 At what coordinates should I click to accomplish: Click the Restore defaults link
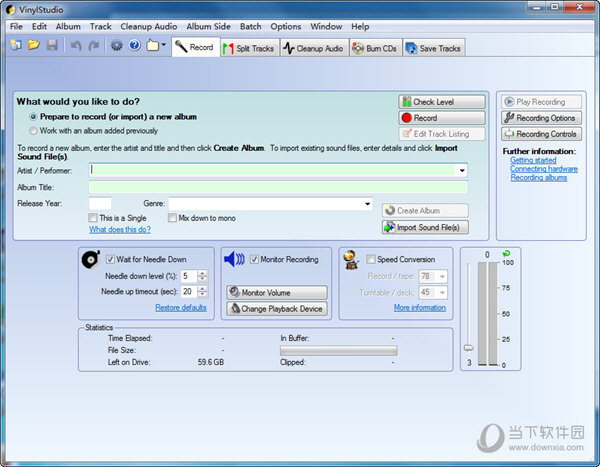181,307
